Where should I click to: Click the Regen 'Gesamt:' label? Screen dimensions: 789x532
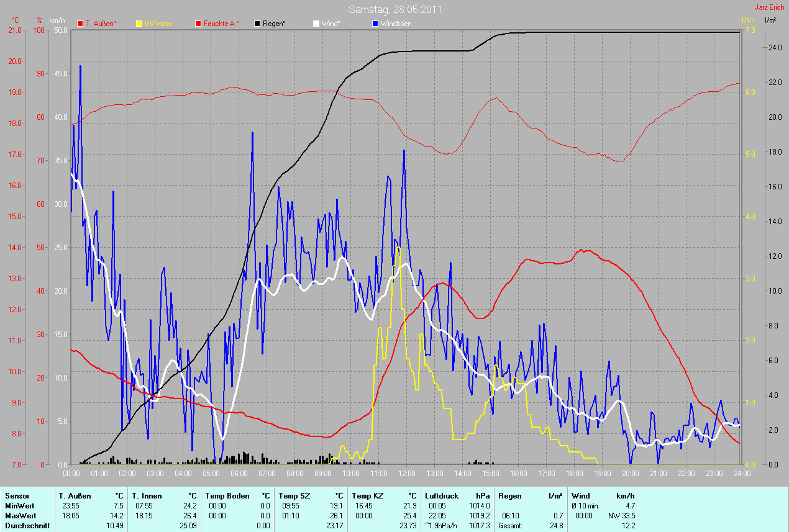(510, 526)
